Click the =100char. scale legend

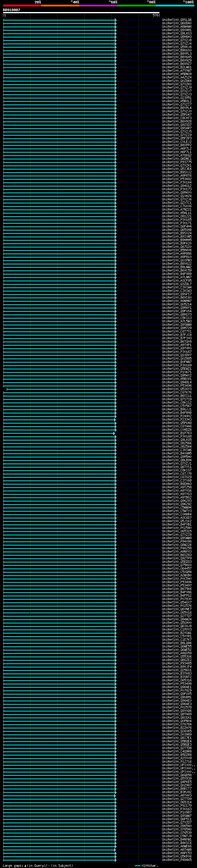[x=147, y=865]
